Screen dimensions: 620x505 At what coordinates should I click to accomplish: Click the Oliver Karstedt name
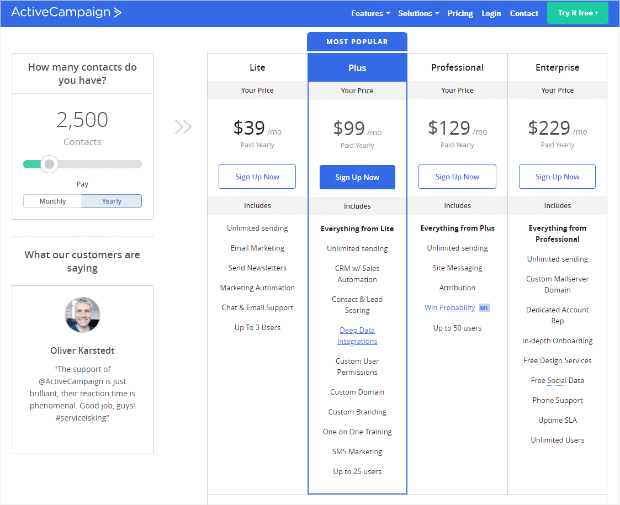pos(82,351)
